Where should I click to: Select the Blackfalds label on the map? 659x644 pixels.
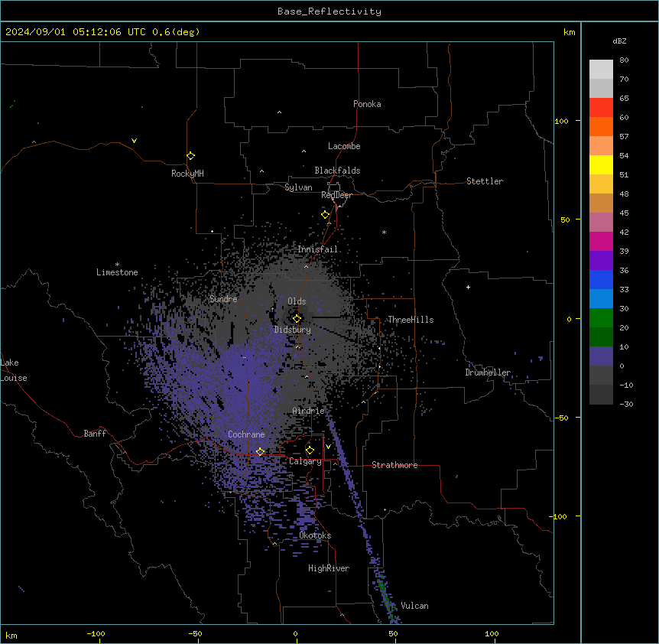tap(337, 171)
